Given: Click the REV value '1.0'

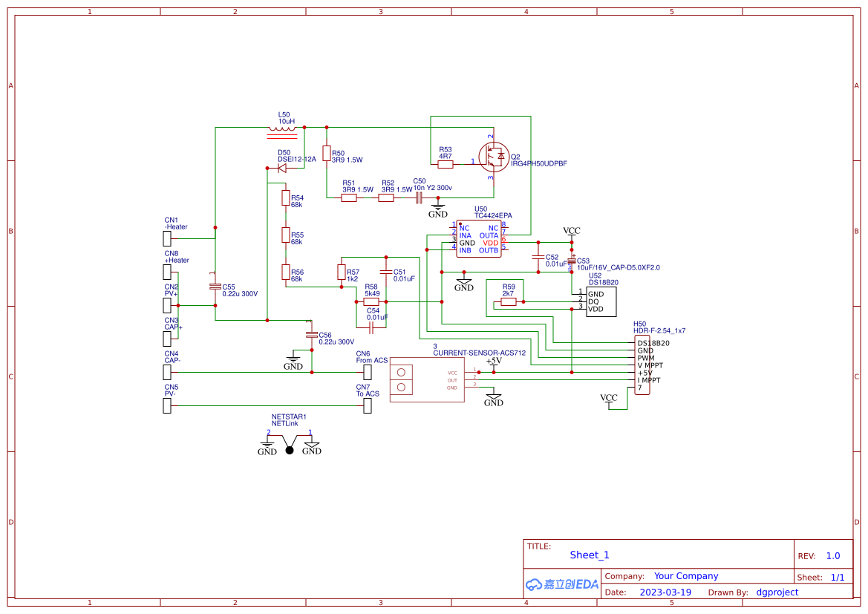Looking at the screenshot, I should [x=832, y=556].
